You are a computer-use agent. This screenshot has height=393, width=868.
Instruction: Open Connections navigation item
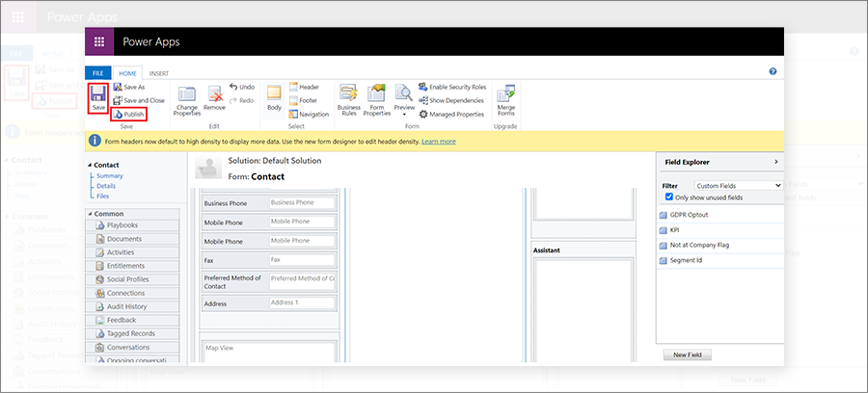click(x=133, y=293)
